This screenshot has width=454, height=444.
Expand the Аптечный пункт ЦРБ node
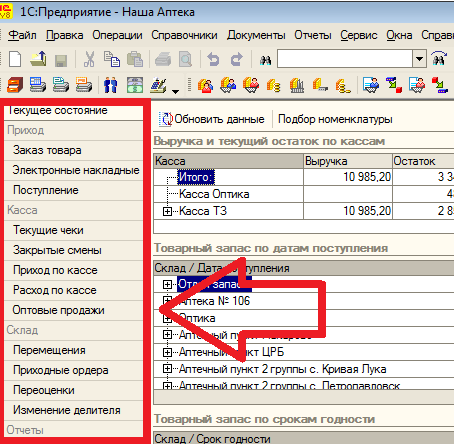point(167,352)
